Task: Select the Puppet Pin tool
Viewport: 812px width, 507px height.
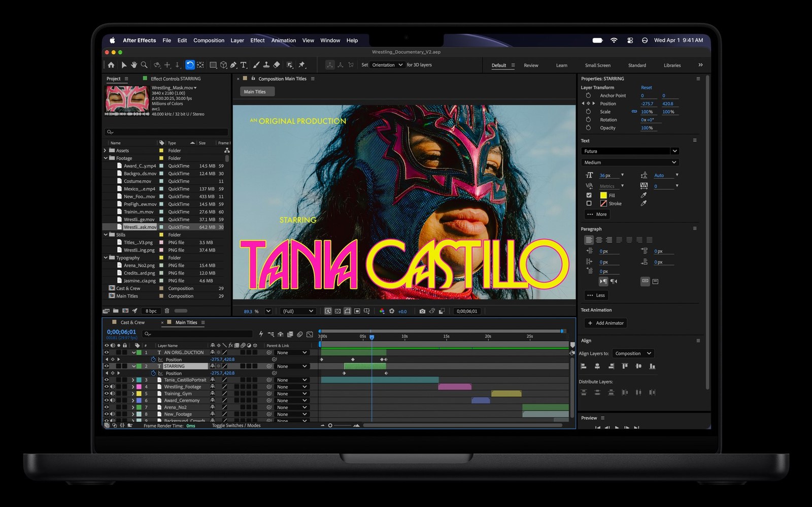Action: click(302, 65)
